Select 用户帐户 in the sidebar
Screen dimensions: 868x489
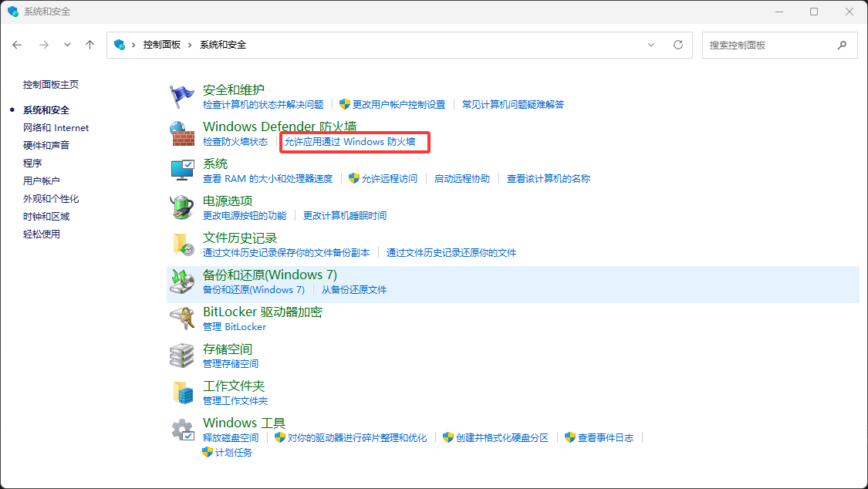click(x=42, y=181)
